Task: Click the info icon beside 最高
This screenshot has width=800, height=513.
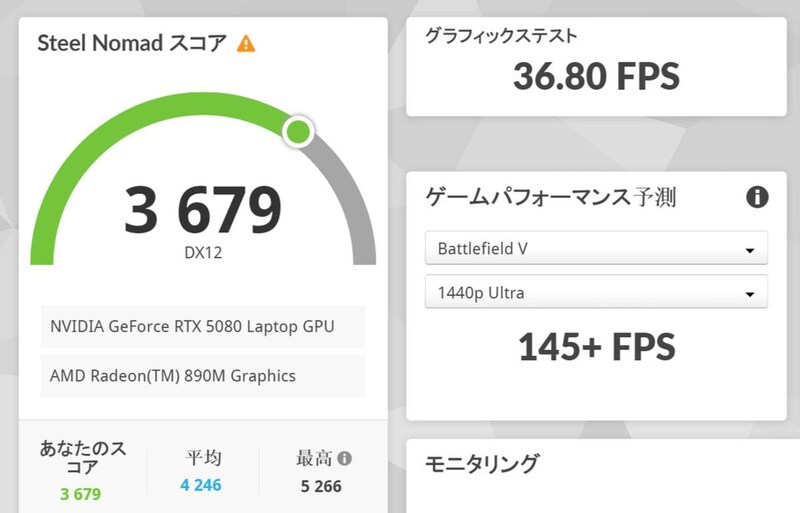Action: 344,458
